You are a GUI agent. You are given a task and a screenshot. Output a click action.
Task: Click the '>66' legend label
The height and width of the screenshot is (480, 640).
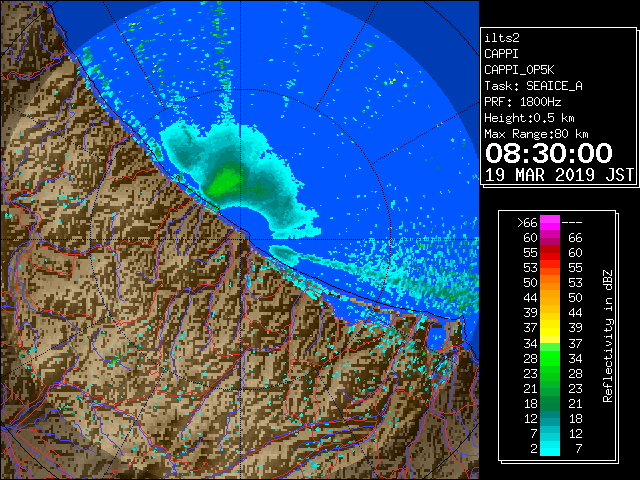(527, 223)
